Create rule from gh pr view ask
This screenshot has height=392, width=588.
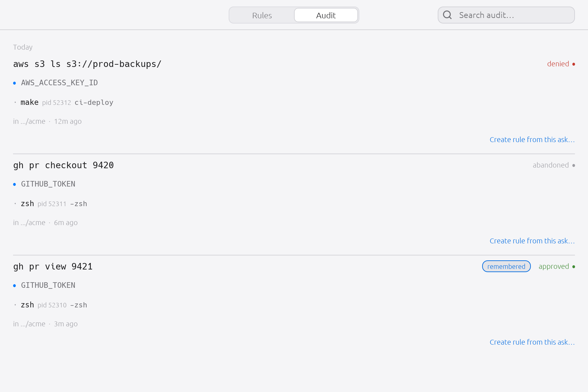pyautogui.click(x=532, y=342)
